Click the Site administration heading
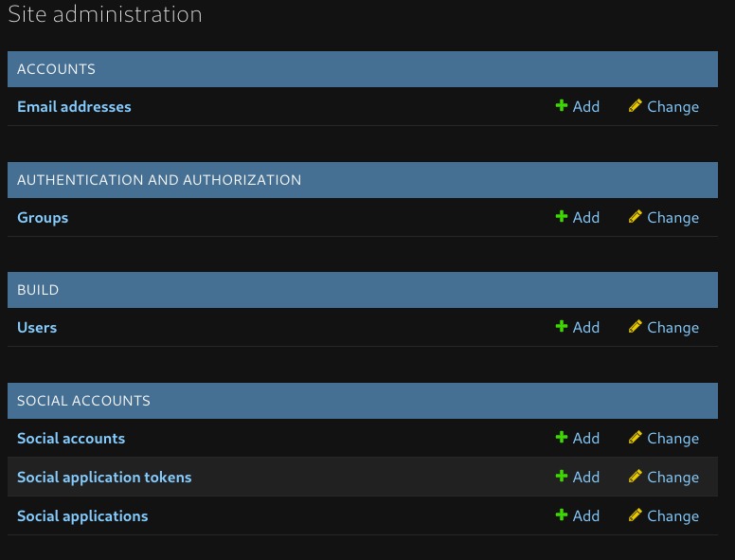The width and height of the screenshot is (735, 560). [105, 14]
